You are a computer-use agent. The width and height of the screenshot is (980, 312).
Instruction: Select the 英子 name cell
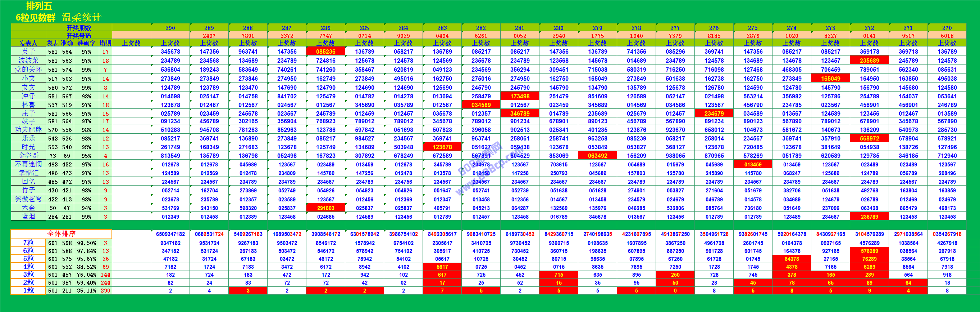pyautogui.click(x=28, y=52)
